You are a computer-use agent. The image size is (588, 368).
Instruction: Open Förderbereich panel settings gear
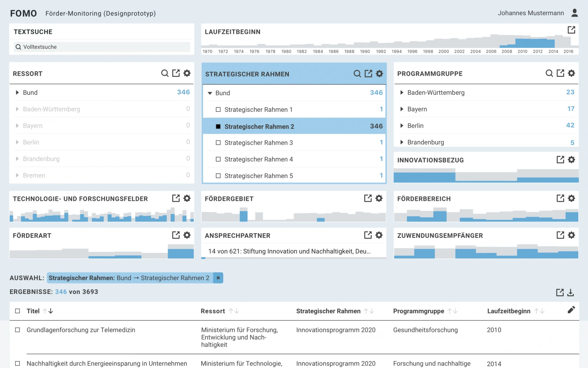571,198
